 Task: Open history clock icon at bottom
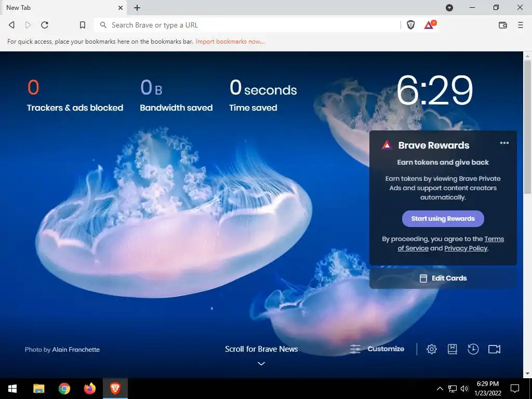[473, 349]
